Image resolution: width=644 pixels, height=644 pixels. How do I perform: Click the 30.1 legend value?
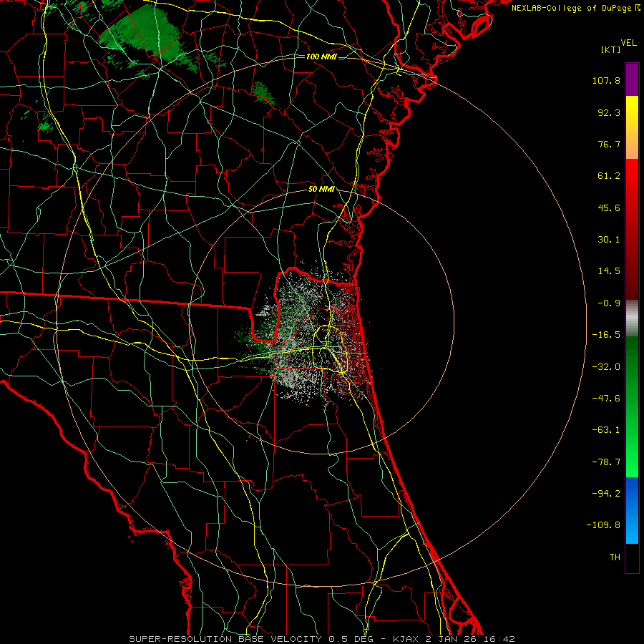609,240
